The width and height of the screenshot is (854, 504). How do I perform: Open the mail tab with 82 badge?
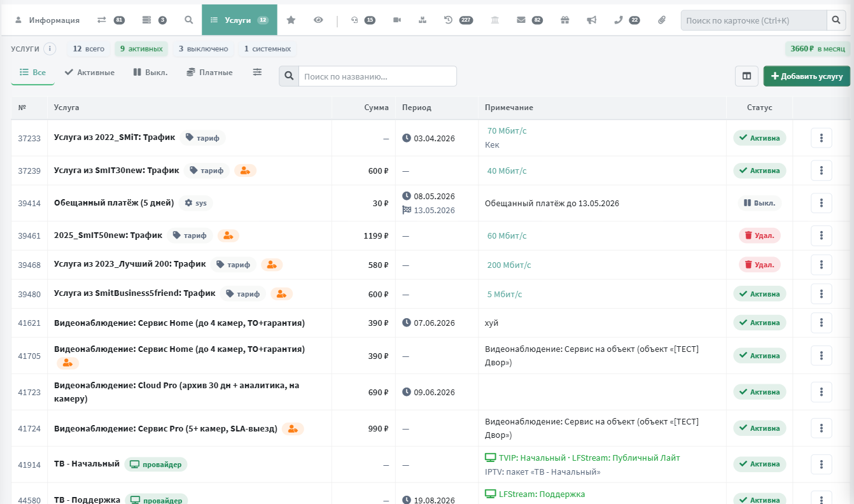click(x=529, y=20)
